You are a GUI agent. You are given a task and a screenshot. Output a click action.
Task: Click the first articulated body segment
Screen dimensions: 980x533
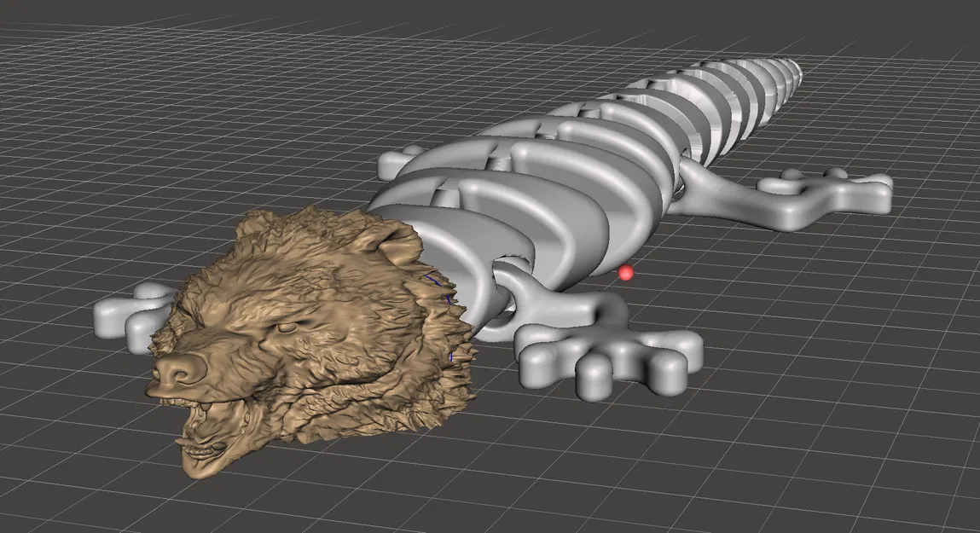(478, 239)
